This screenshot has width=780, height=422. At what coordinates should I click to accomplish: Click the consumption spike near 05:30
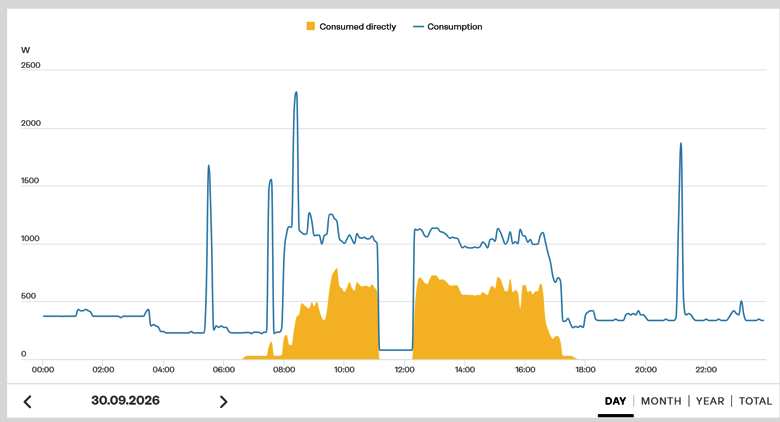pos(208,166)
